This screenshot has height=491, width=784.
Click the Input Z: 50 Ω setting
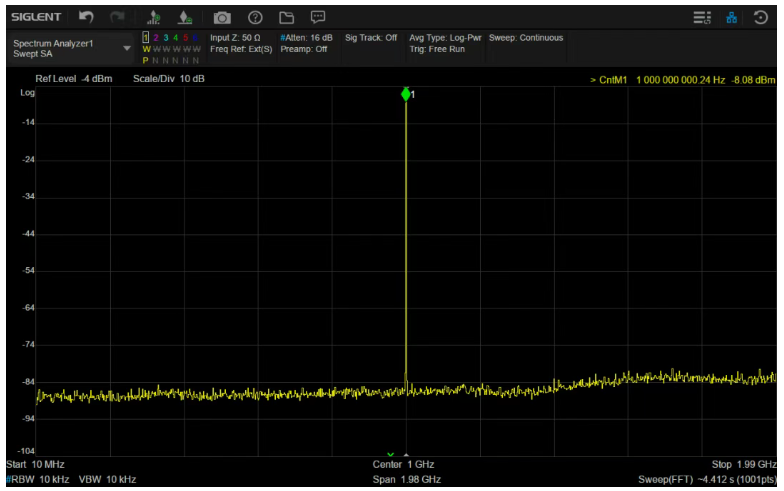click(235, 38)
